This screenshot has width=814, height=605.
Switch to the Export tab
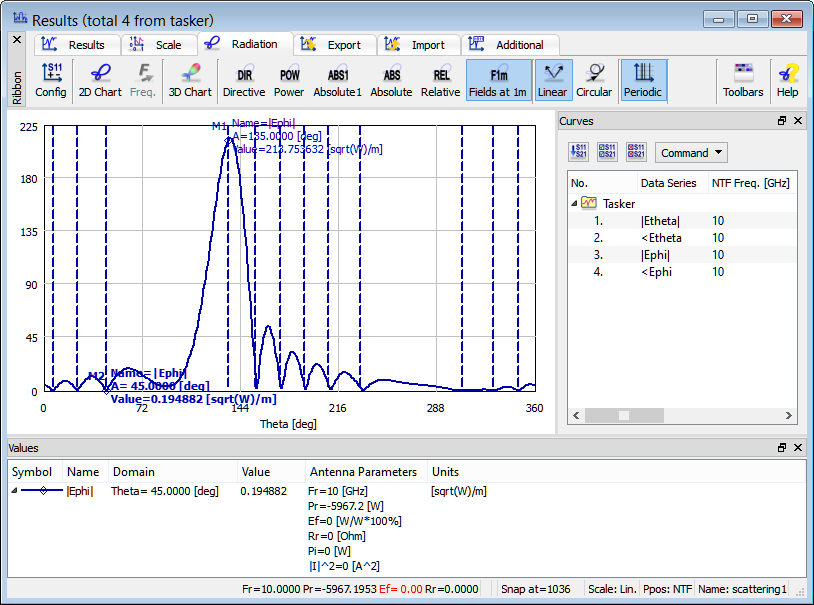(334, 45)
